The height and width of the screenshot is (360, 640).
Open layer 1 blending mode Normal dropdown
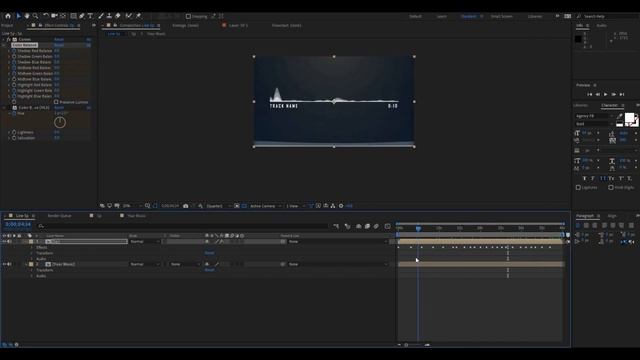(144, 242)
